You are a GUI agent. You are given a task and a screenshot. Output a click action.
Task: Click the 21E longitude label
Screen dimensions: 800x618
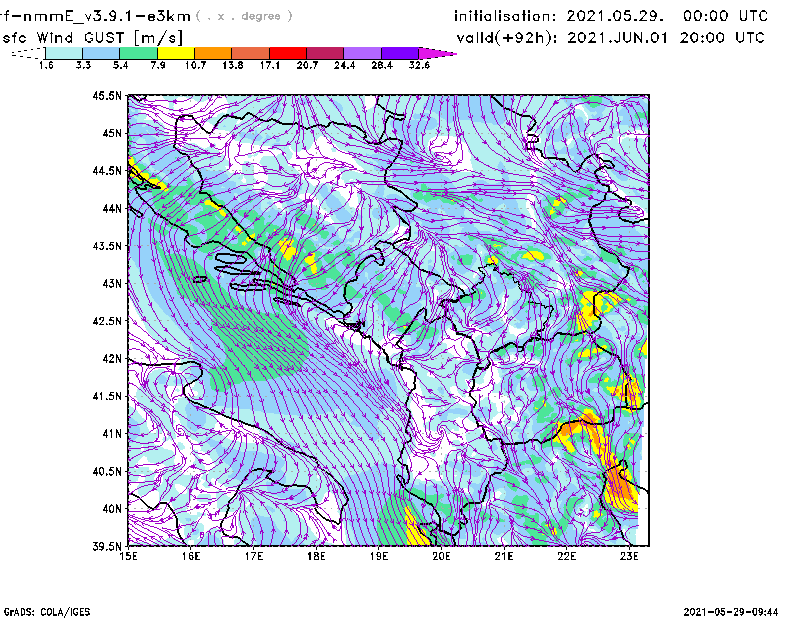(x=504, y=556)
